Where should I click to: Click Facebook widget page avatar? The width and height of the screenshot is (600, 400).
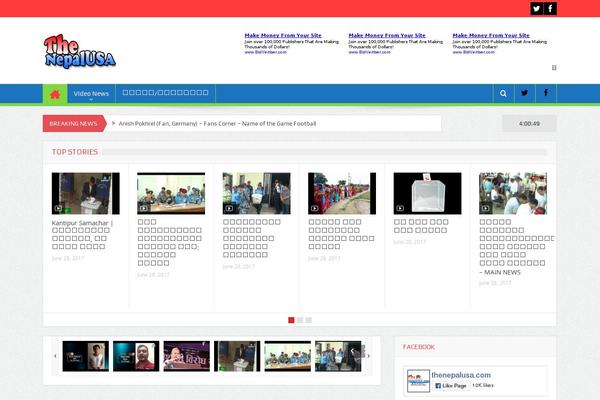418,380
